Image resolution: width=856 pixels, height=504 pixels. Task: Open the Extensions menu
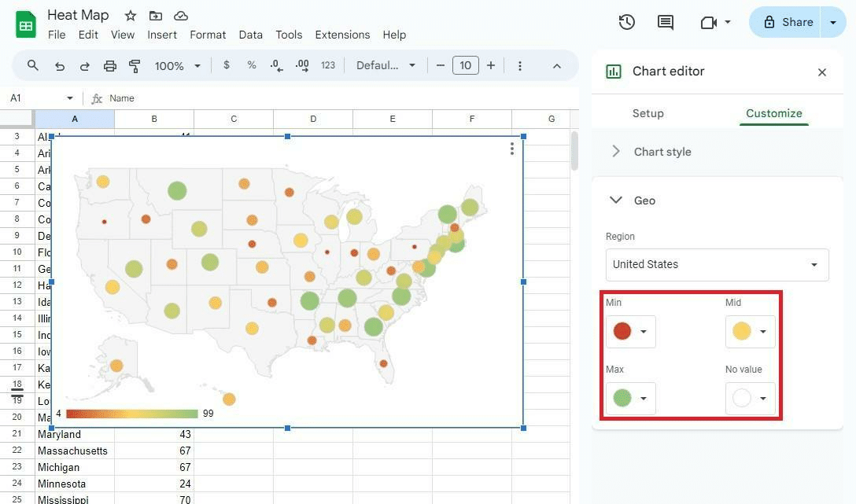342,35
